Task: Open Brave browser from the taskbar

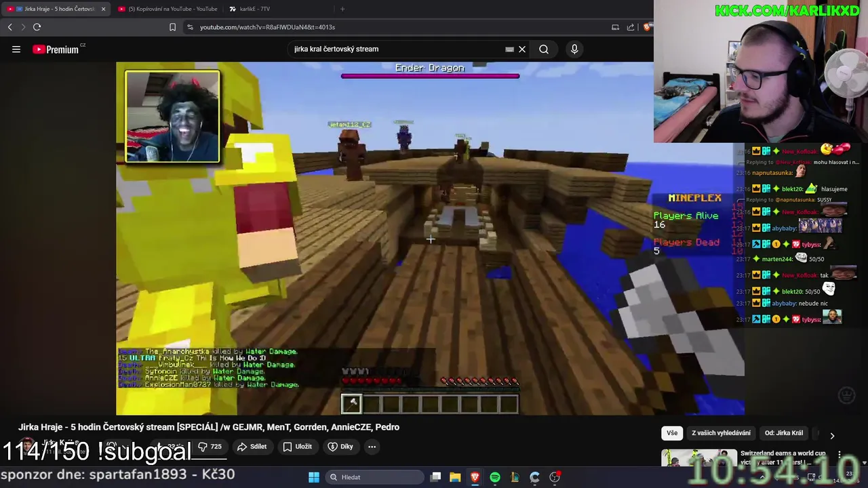Action: (475, 477)
